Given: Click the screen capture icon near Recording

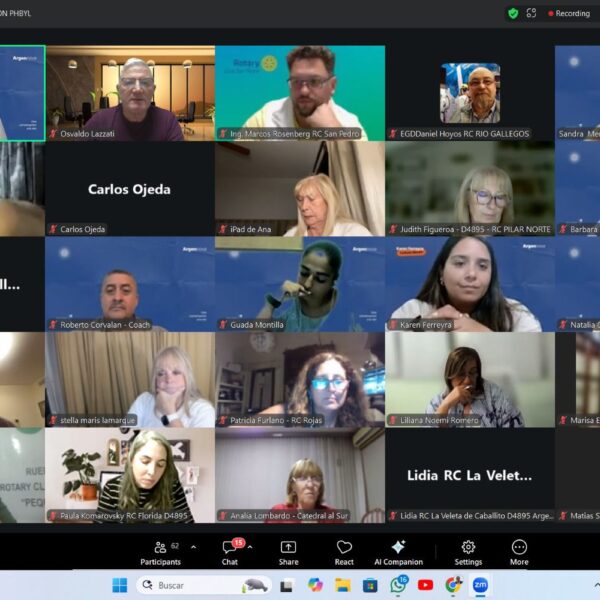Looking at the screenshot, I should click(531, 13).
